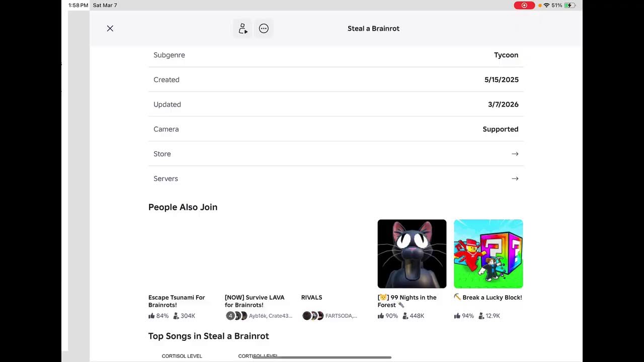Tap friend avatars beside Ayb16k, Crate43

click(236, 316)
